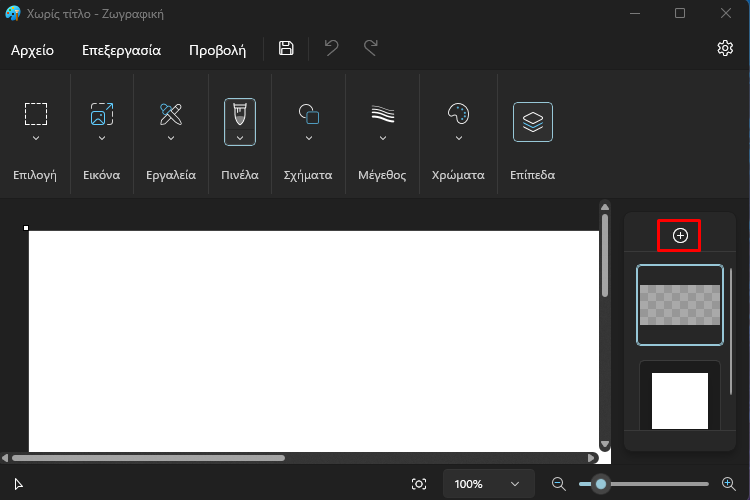Click the zoom in magnifier icon
Viewport: 750px width, 500px height.
pyautogui.click(x=728, y=484)
